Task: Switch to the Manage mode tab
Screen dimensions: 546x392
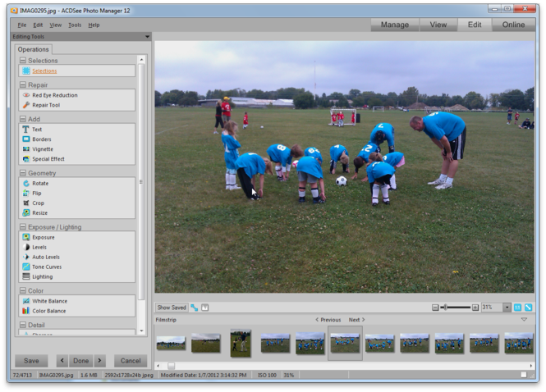Action: 395,25
